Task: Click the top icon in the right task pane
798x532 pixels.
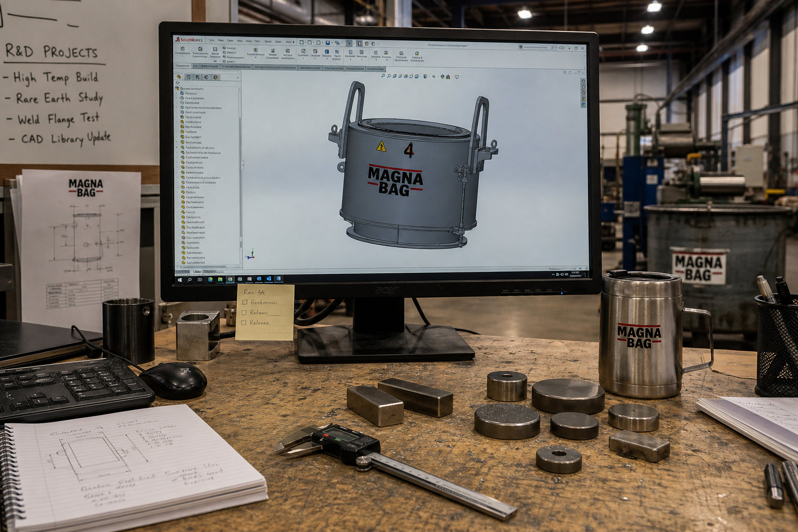Action: click(x=583, y=81)
